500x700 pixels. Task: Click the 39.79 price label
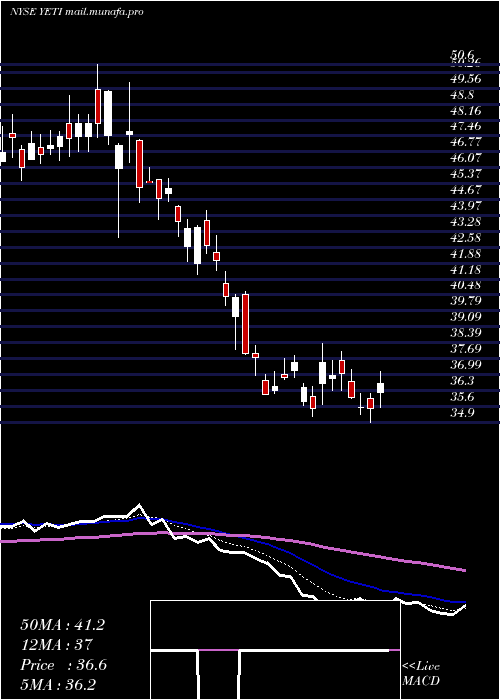coord(466,301)
